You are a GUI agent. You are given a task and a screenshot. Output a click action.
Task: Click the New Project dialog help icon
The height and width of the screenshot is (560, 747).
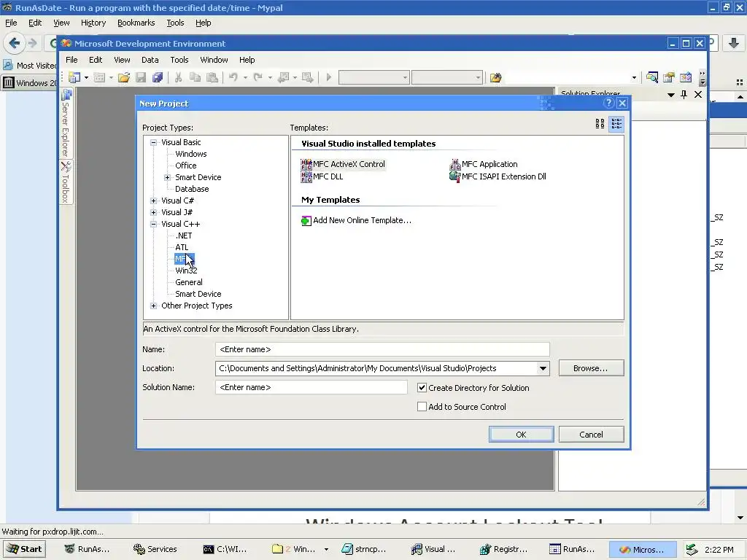pos(608,104)
